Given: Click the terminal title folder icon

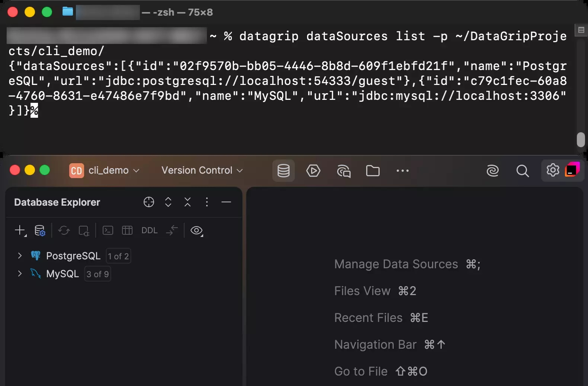Looking at the screenshot, I should pos(67,12).
